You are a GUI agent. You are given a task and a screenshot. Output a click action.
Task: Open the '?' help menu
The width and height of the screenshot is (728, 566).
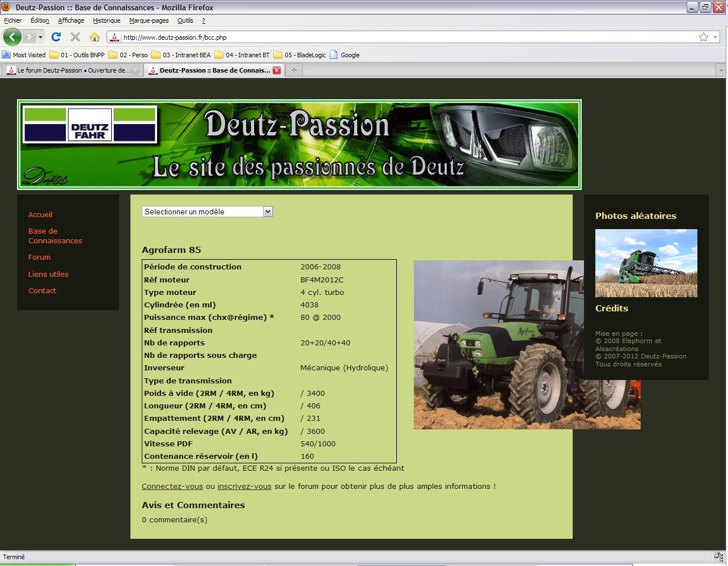point(204,20)
